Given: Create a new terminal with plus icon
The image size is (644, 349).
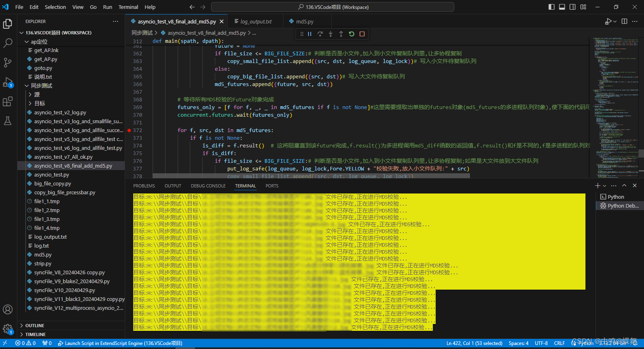Looking at the screenshot, I should click(x=598, y=185).
